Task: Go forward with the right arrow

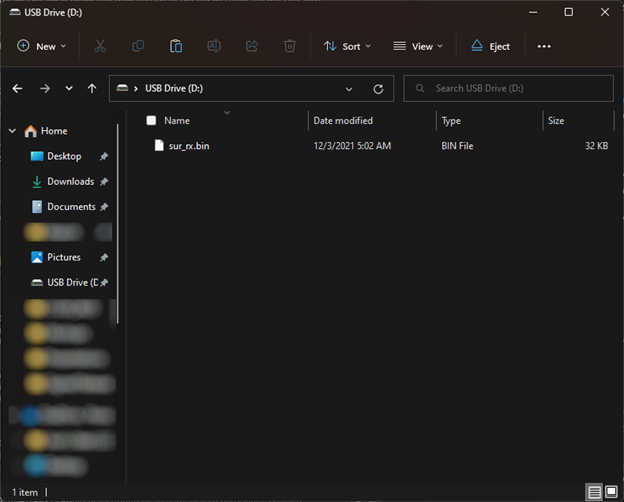Action: tap(45, 88)
